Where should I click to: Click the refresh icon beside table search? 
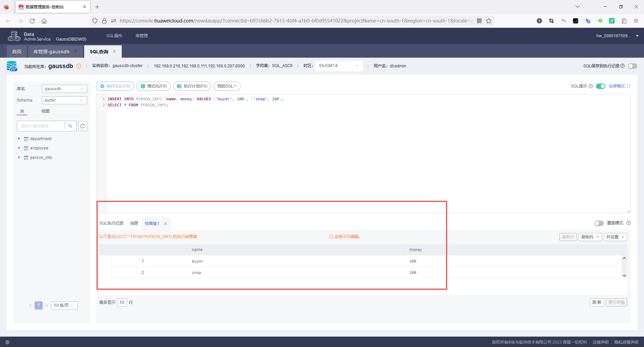pyautogui.click(x=83, y=126)
